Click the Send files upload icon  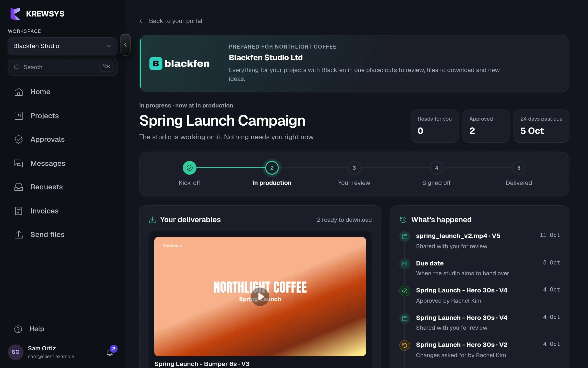(x=19, y=235)
